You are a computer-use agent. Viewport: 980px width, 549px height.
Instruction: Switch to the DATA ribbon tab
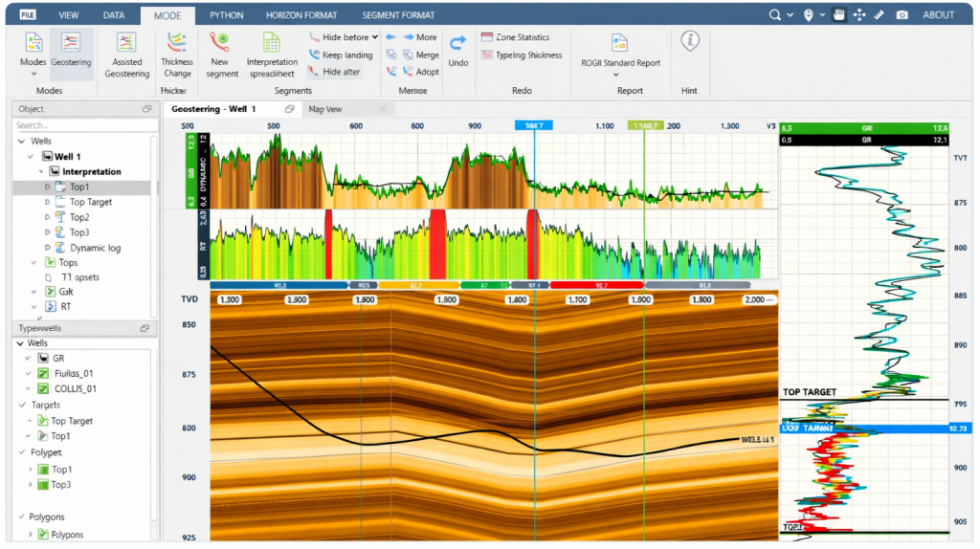coord(114,15)
